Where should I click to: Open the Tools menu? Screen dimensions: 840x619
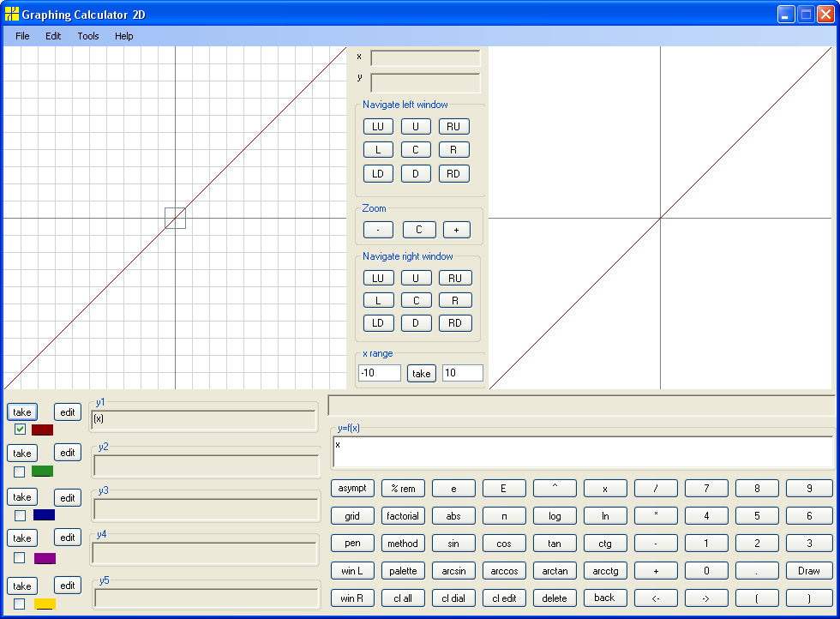pos(87,36)
